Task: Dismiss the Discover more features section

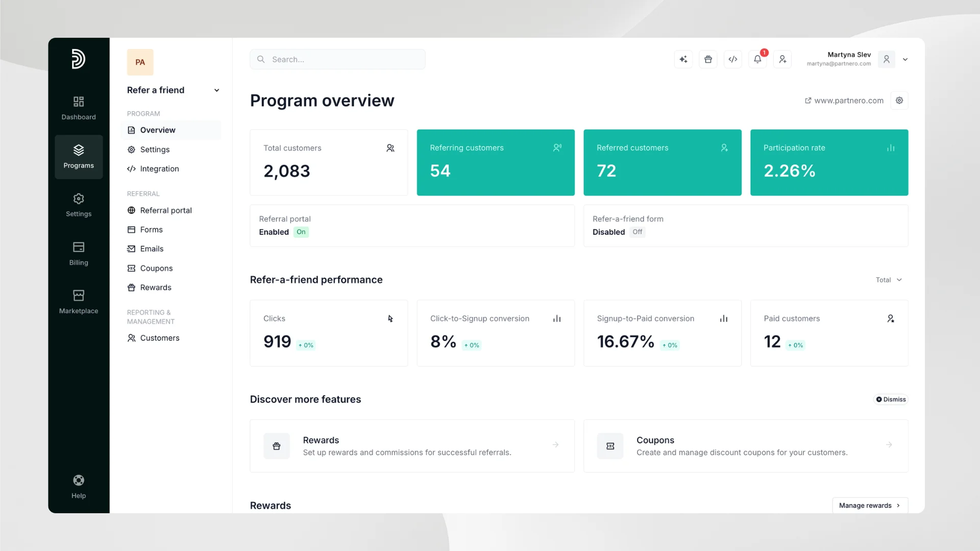Action: click(891, 399)
